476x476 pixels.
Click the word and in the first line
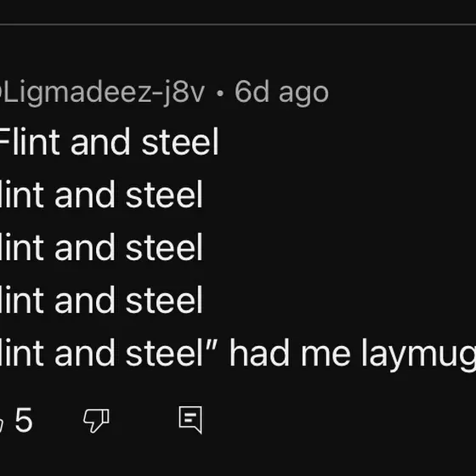click(x=100, y=142)
